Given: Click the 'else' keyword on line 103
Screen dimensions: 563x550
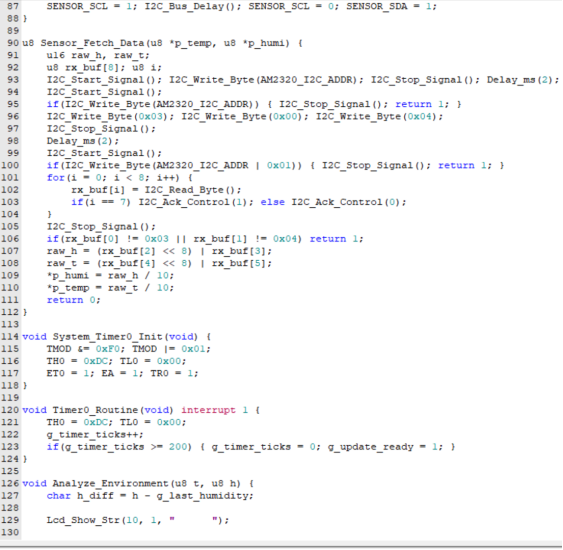Looking at the screenshot, I should click(273, 202).
